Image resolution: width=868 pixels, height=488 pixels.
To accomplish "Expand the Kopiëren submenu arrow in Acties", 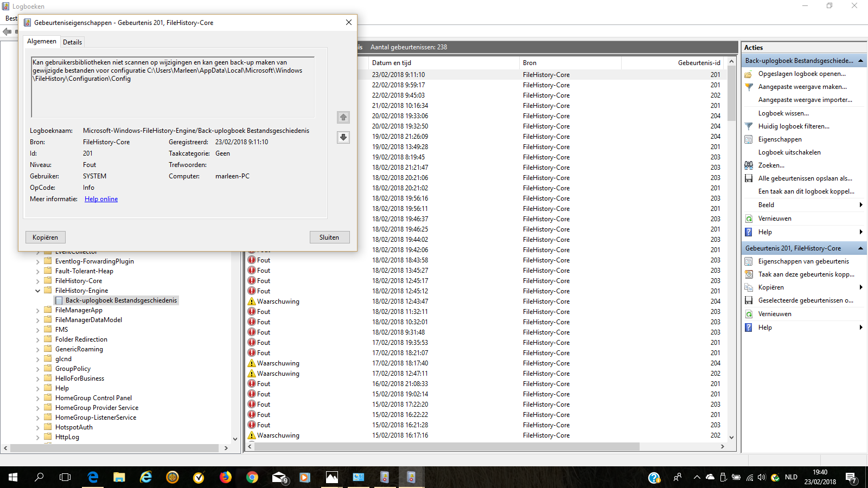I will (x=861, y=287).
